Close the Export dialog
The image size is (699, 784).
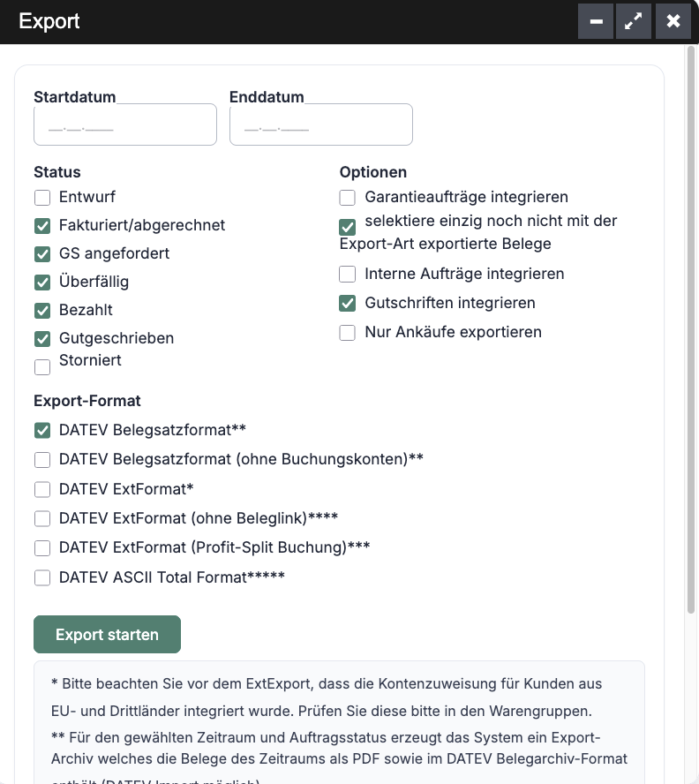(673, 21)
